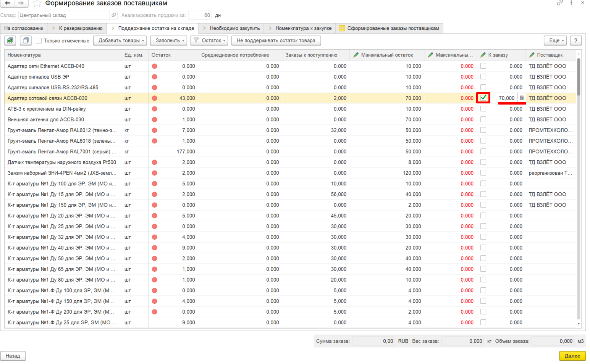This screenshot has height=364, width=590.
Task: Click the uncheck all rows toolbar icon
Action: tap(26, 40)
